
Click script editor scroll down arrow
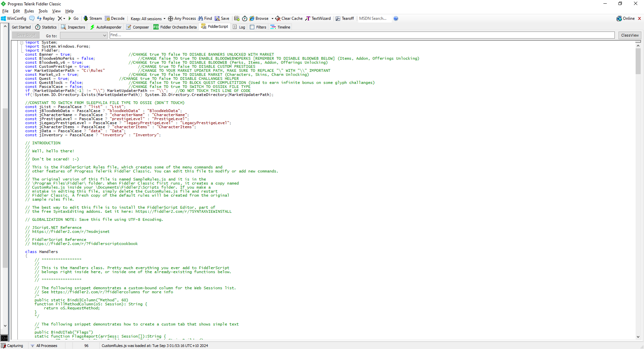(638, 337)
